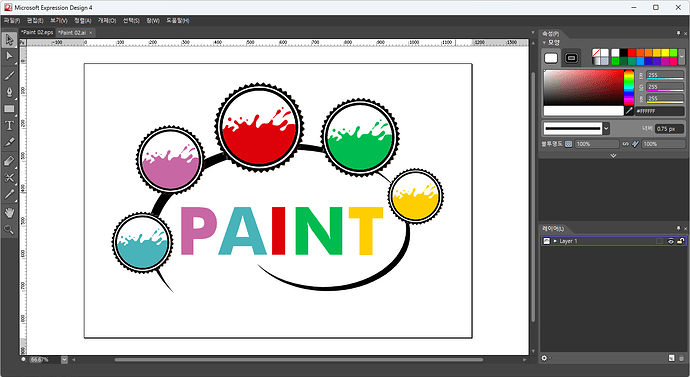Switch to the stroke attribute tab

[572, 58]
